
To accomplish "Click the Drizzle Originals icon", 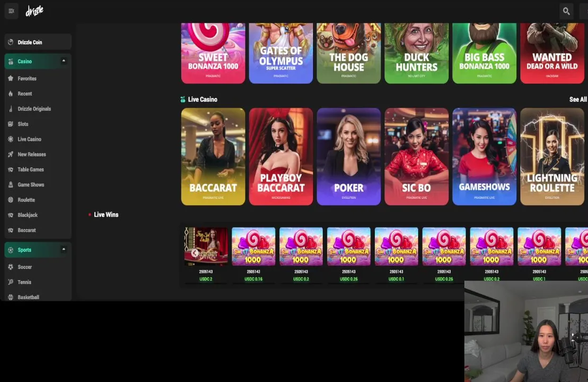I will pyautogui.click(x=11, y=109).
